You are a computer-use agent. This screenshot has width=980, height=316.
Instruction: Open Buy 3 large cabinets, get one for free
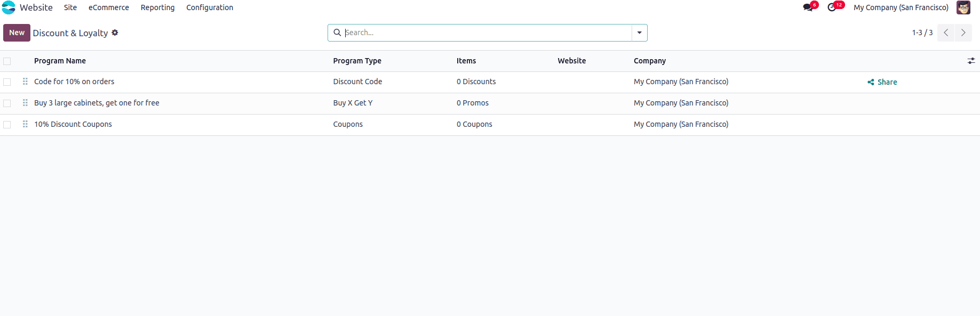(97, 103)
